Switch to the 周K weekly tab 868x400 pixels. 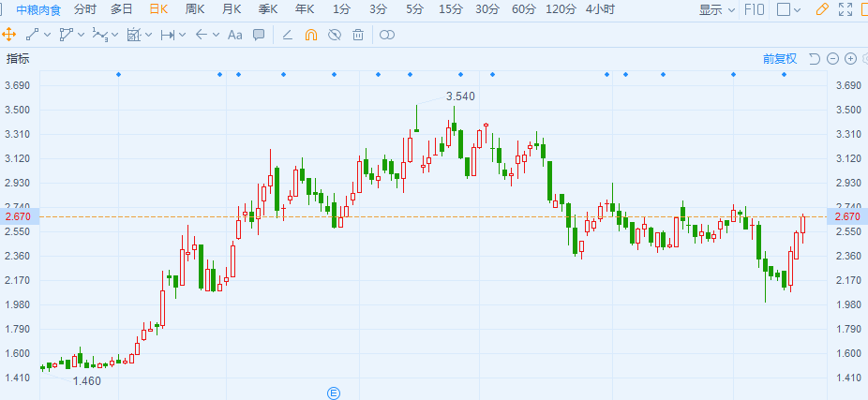(195, 9)
